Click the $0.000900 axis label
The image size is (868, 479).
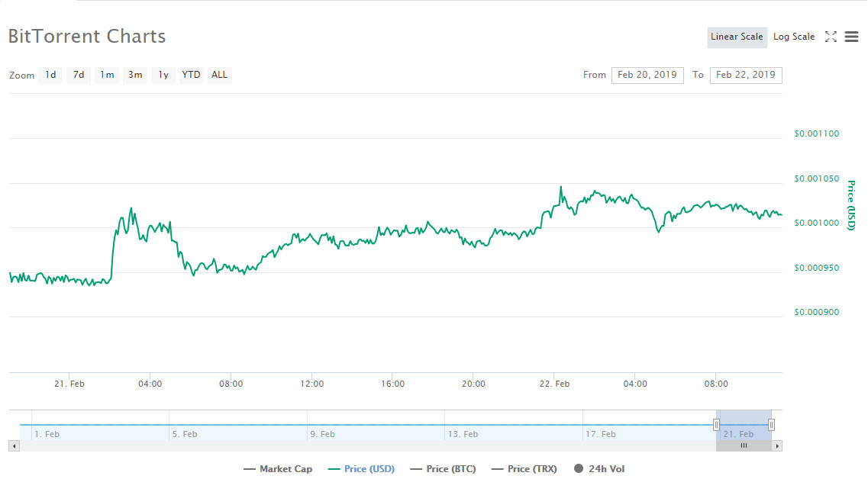click(817, 312)
